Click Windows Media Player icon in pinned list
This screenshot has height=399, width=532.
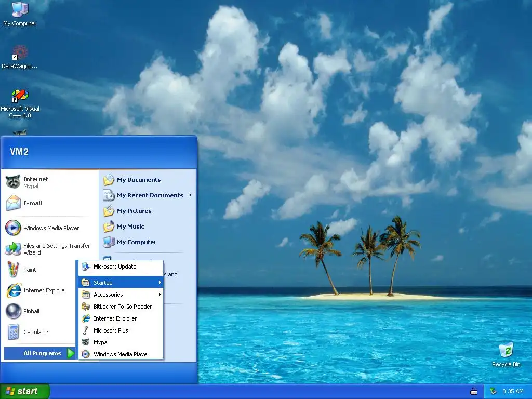(13, 228)
